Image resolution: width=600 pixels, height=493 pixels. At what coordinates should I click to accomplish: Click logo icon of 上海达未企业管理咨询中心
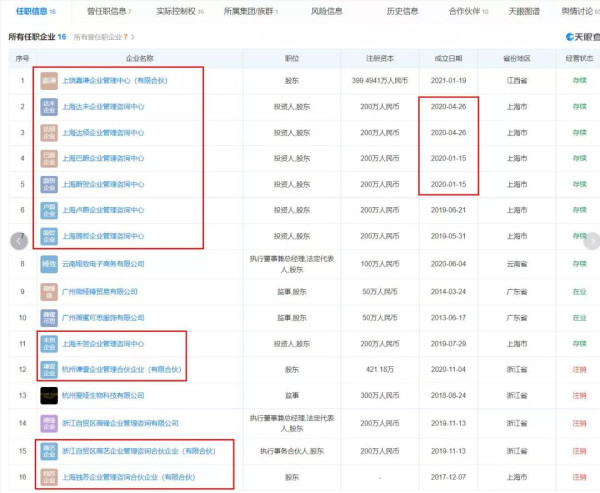[x=49, y=107]
